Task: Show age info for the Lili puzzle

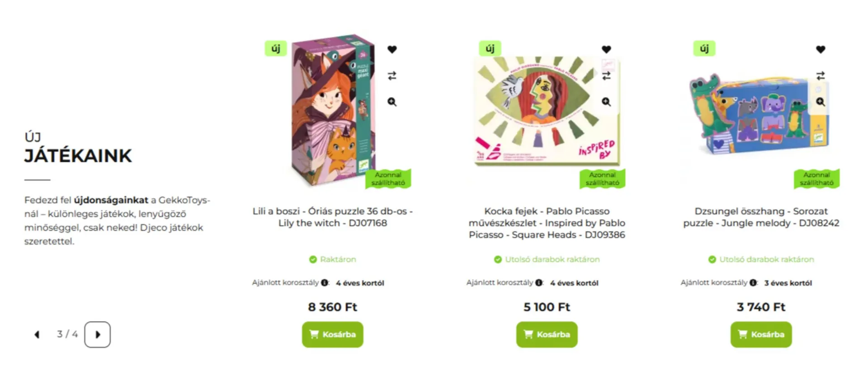Action: tap(325, 283)
